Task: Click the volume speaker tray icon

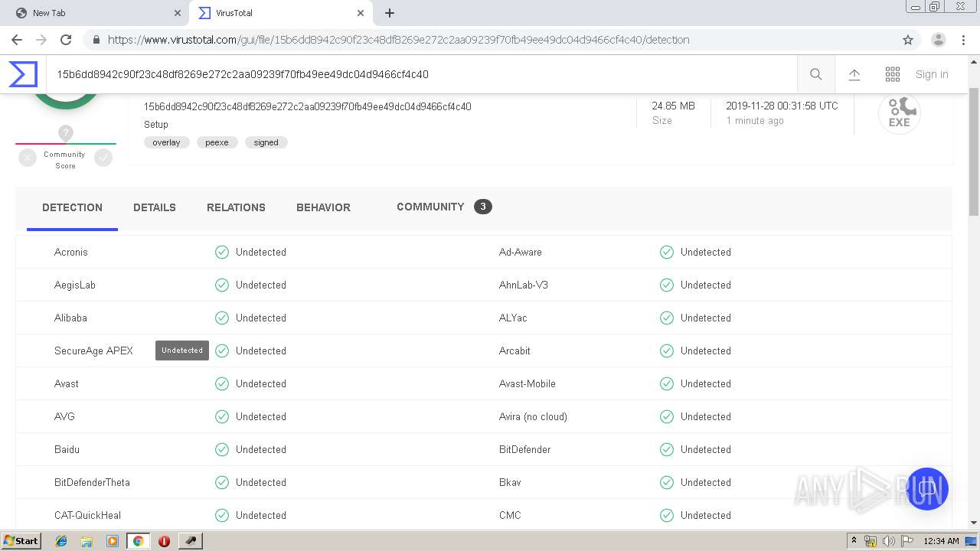Action: click(x=888, y=541)
